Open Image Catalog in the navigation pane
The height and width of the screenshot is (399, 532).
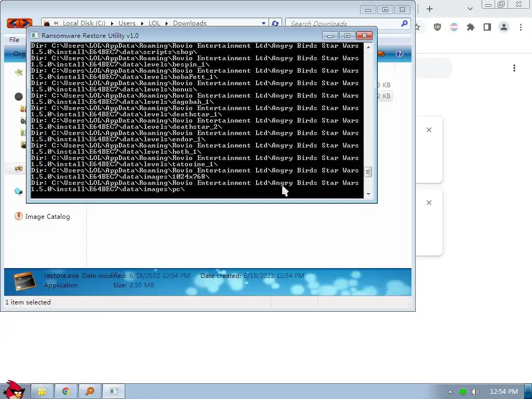[42, 217]
